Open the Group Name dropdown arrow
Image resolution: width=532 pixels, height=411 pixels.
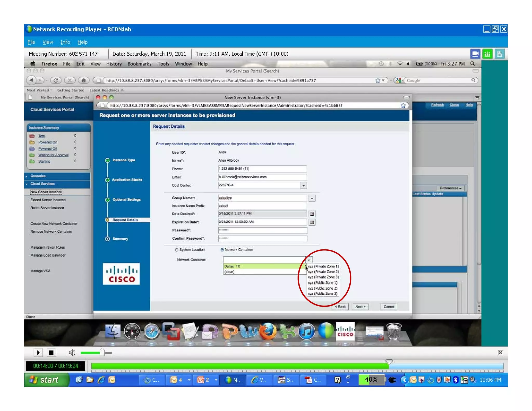[312, 198]
